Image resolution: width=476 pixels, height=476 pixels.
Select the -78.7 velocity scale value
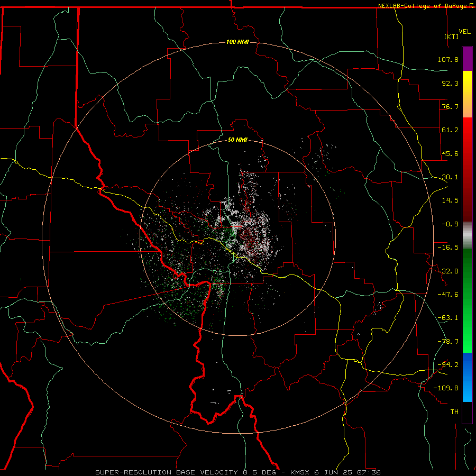(x=448, y=342)
